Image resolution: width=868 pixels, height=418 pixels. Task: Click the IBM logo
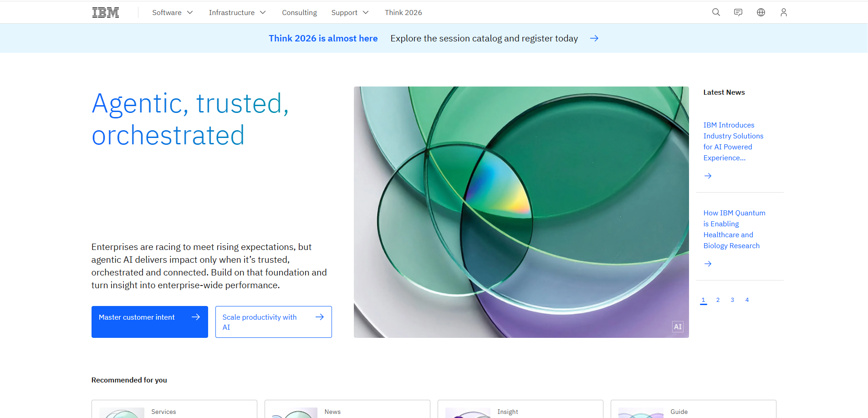pos(106,12)
